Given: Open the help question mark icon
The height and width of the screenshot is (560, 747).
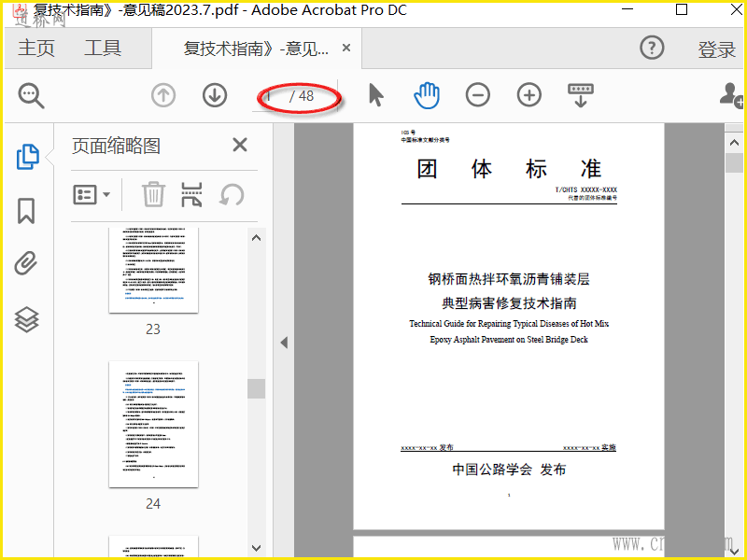Looking at the screenshot, I should pyautogui.click(x=652, y=48).
